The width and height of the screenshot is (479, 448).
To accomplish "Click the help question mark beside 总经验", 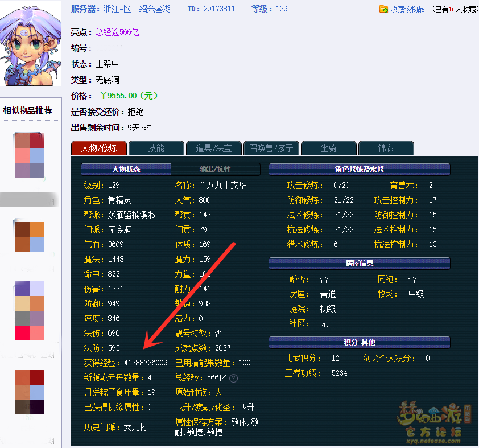I will coord(233,378).
